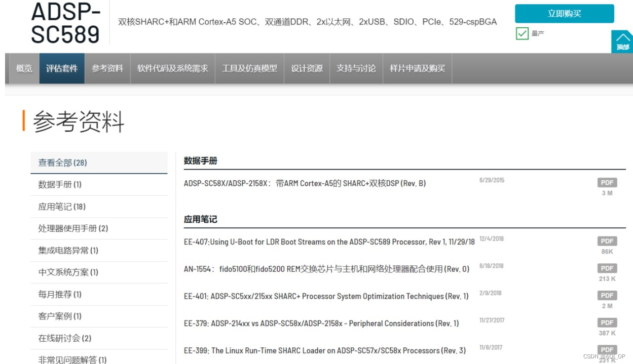This screenshot has height=364, width=633.
Task: Show 集成电路异常 (1) documents
Action: pyautogui.click(x=99, y=251)
